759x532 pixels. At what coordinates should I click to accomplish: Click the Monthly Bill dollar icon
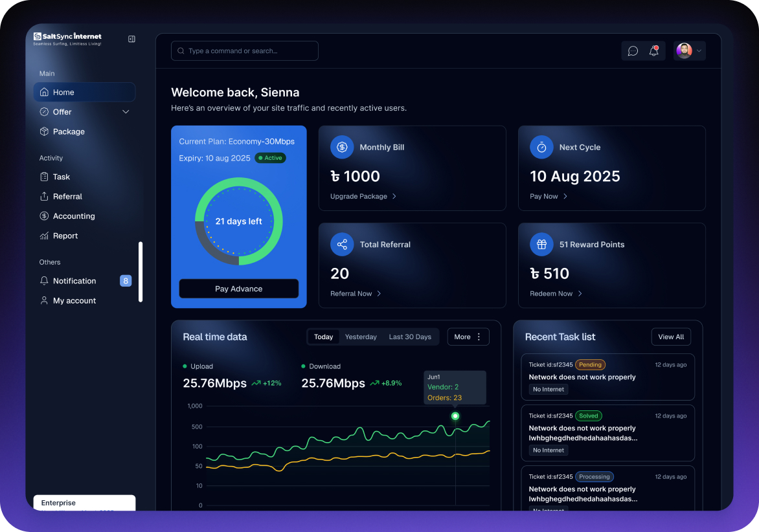coord(342,147)
